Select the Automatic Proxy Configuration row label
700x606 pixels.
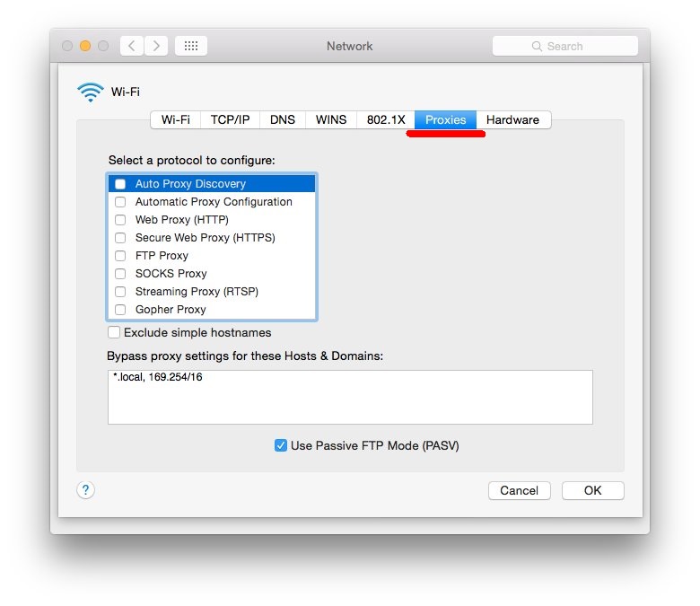point(214,202)
